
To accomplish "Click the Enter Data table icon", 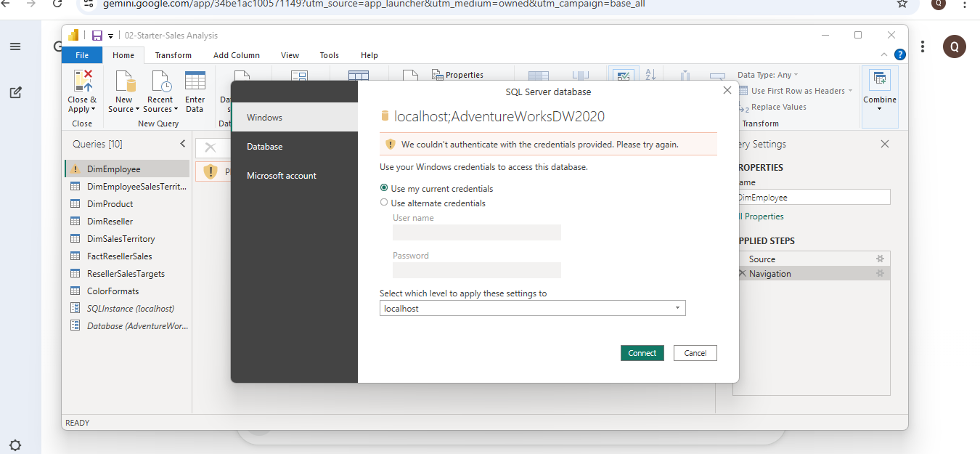I will click(x=195, y=81).
